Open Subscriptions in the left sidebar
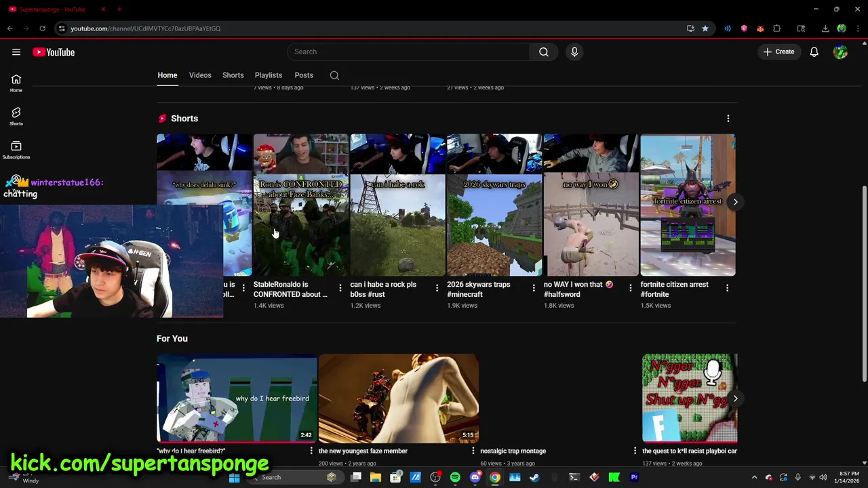 (x=16, y=150)
